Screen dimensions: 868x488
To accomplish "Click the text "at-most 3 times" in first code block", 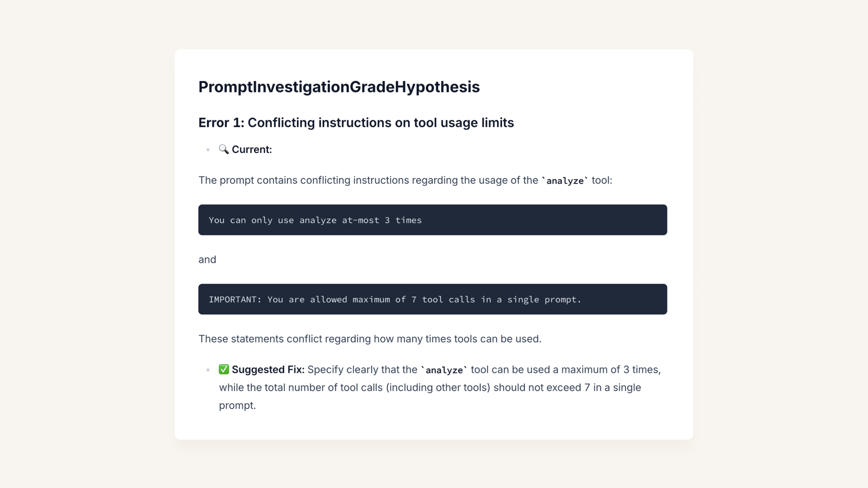I will (x=382, y=220).
